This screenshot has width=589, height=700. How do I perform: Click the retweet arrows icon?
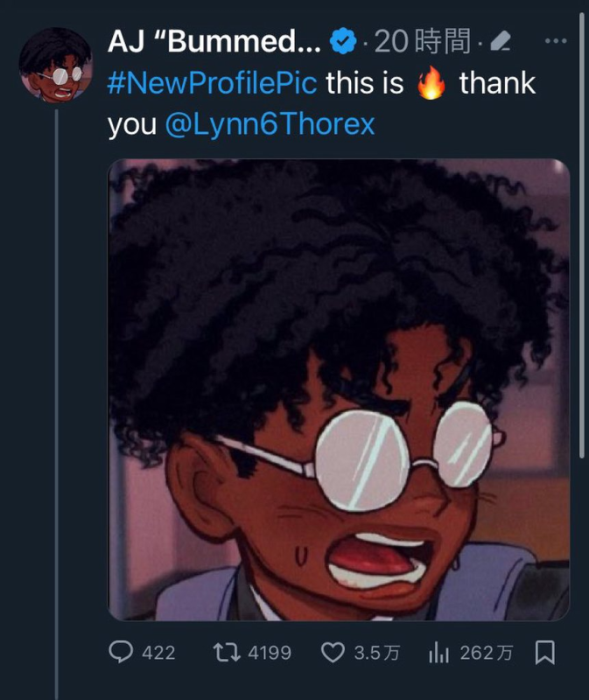click(224, 653)
